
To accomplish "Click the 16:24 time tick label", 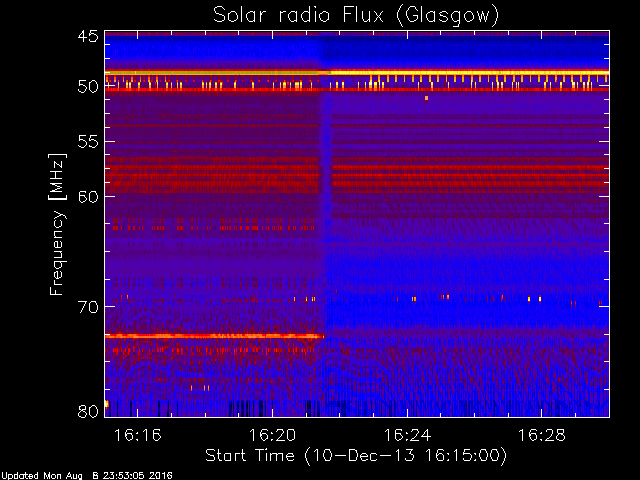I will (407, 435).
